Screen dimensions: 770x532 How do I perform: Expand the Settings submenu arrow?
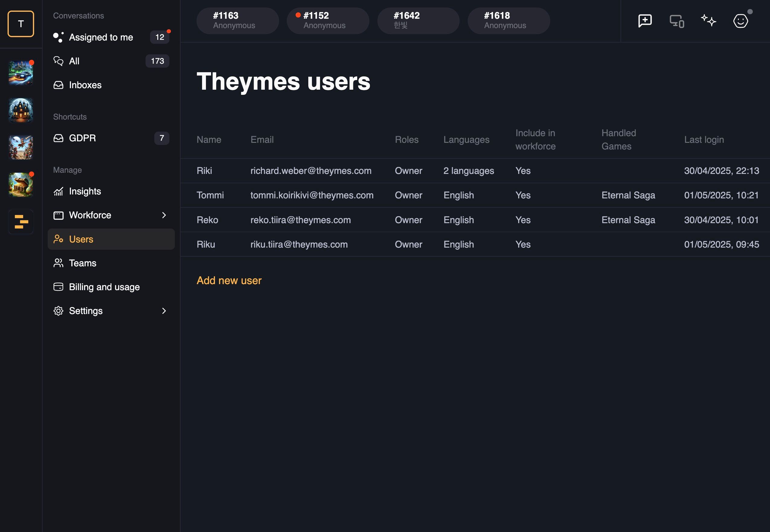point(164,311)
